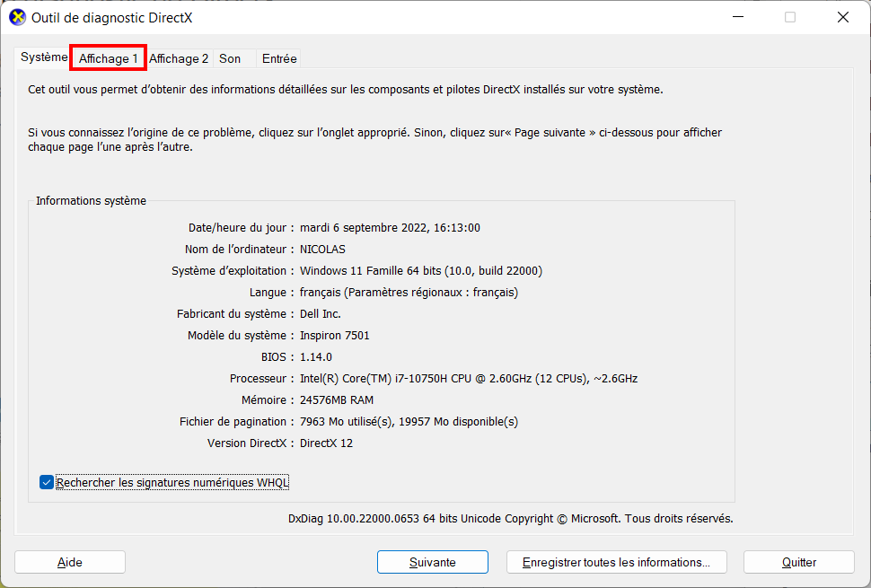Click the memory value 24576MB RAM
The width and height of the screenshot is (871, 588).
(x=337, y=400)
